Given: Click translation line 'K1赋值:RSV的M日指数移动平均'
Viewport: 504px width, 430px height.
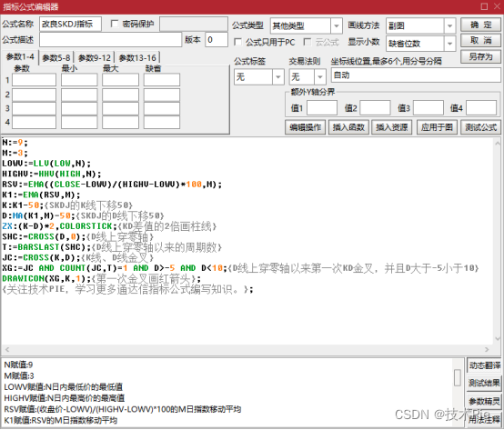Looking at the screenshot, I should pos(60,420).
